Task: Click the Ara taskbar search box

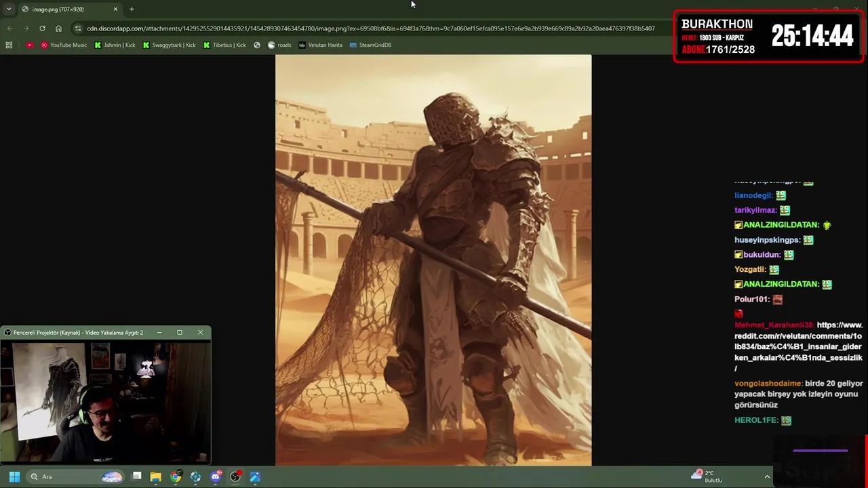Action: (x=76, y=476)
